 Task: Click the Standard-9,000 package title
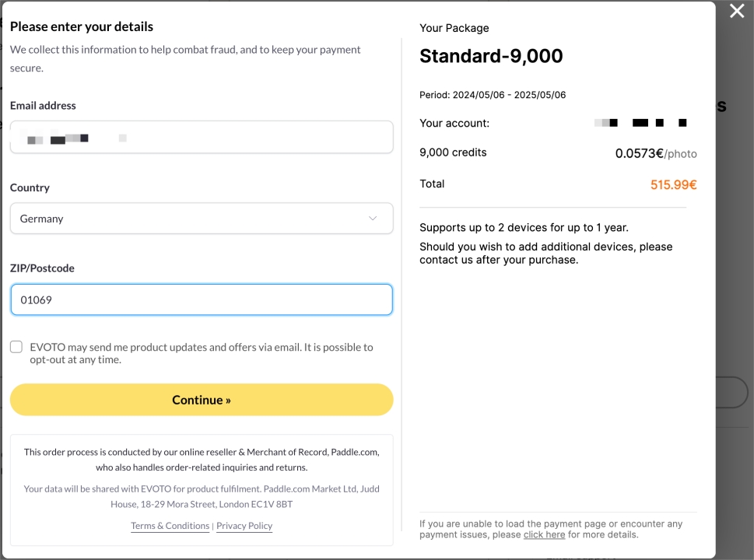pyautogui.click(x=491, y=56)
